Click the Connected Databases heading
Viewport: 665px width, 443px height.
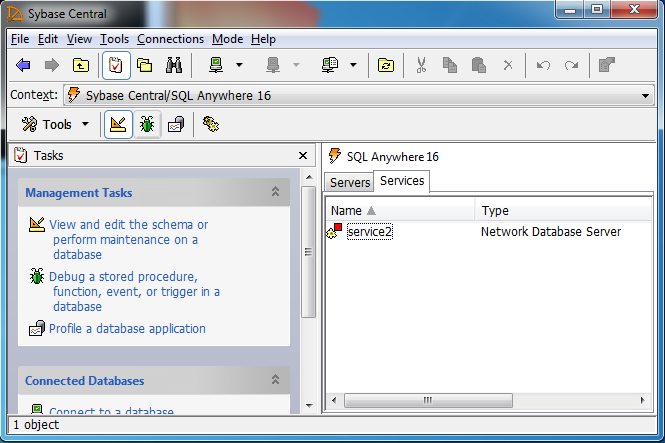click(84, 381)
